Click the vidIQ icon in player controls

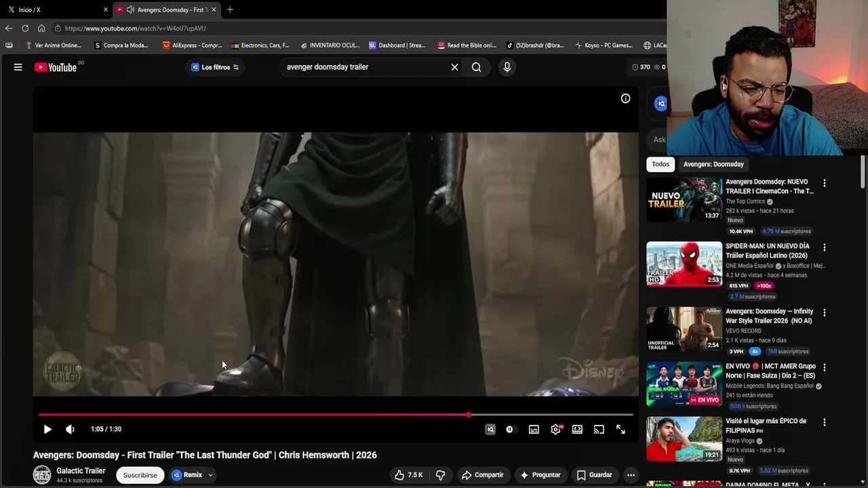tap(490, 429)
